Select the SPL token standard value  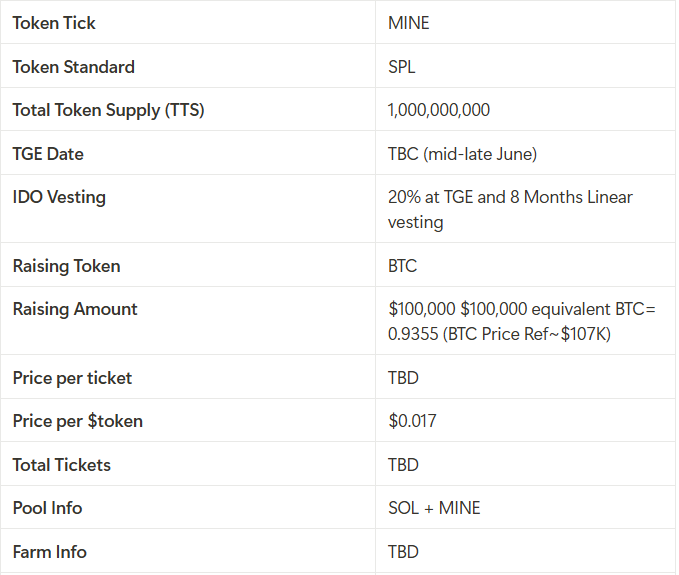click(401, 67)
